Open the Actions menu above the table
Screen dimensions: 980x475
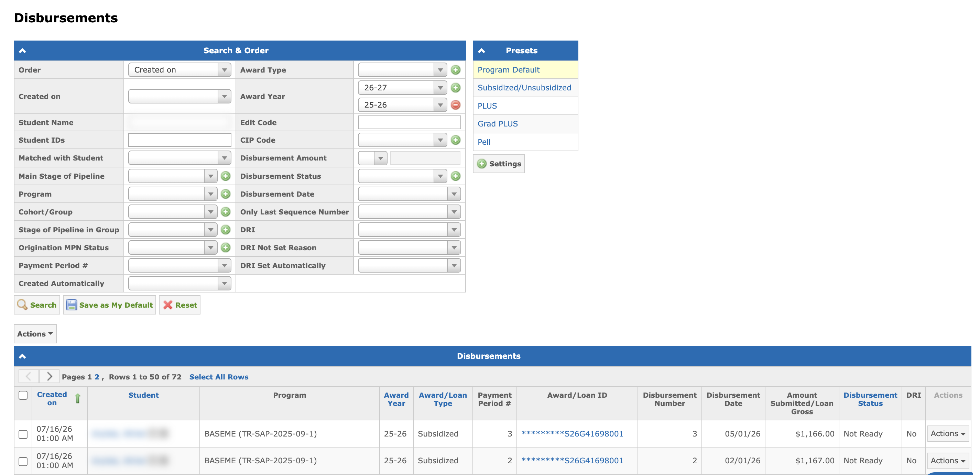[x=35, y=333]
